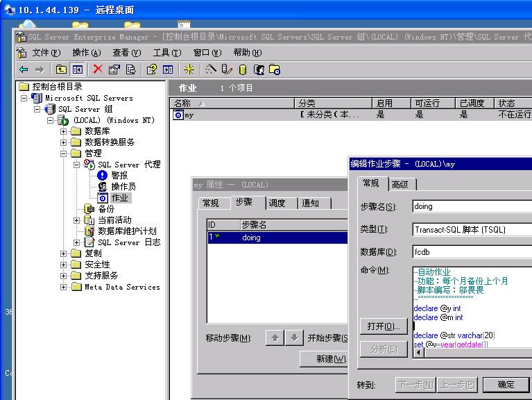Image resolution: width=532 pixels, height=400 pixels.
Task: Click New job folder clock icon
Action: point(275,69)
